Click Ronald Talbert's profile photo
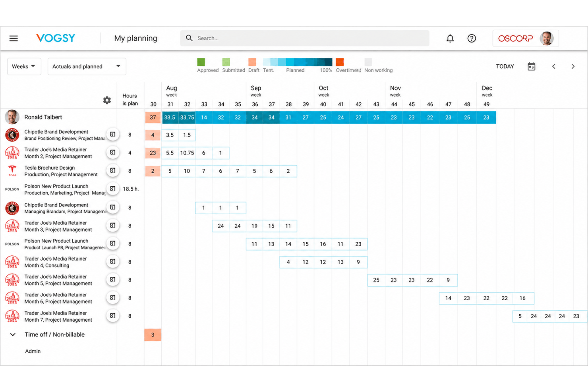The width and height of the screenshot is (588, 392). click(x=12, y=117)
